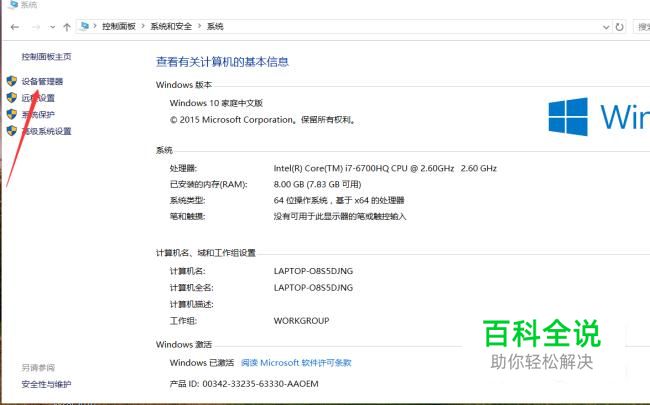Select workgroup value WORKGROUP
This screenshot has height=405, width=650.
click(x=301, y=321)
